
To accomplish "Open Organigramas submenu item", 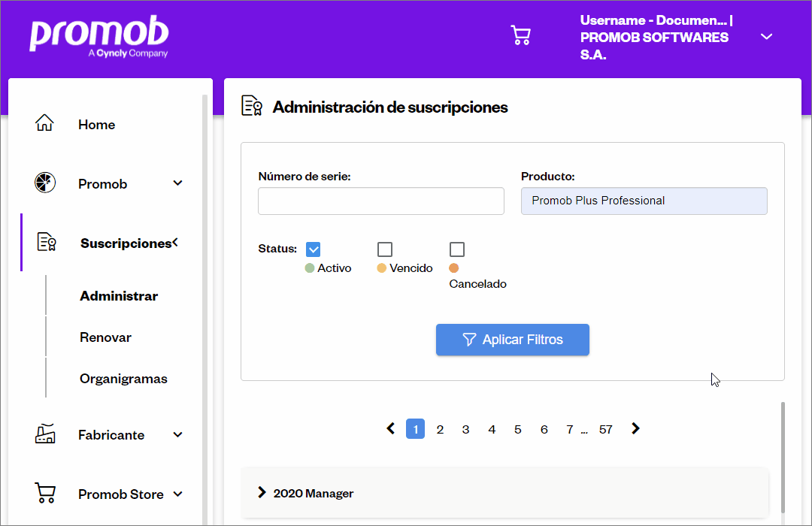I will coord(123,379).
